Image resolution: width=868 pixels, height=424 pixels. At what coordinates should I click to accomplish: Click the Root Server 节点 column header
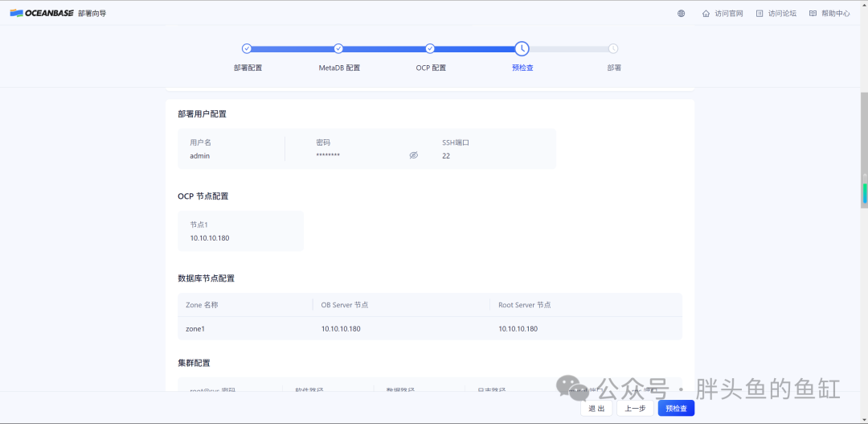[x=524, y=305]
